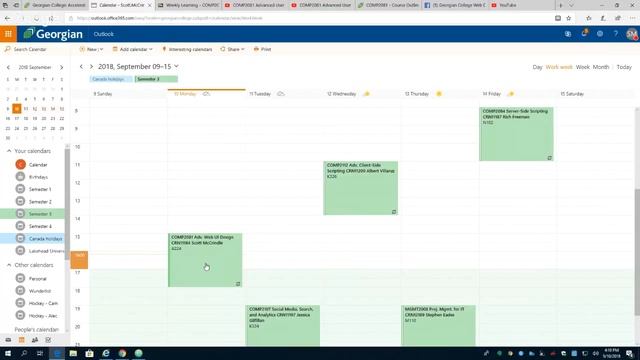Open the help question mark

616,34
